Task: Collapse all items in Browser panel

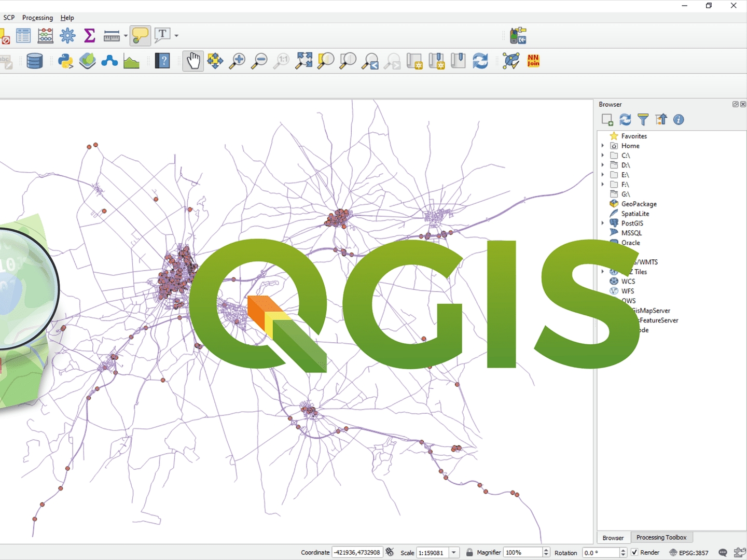Action: 661,120
